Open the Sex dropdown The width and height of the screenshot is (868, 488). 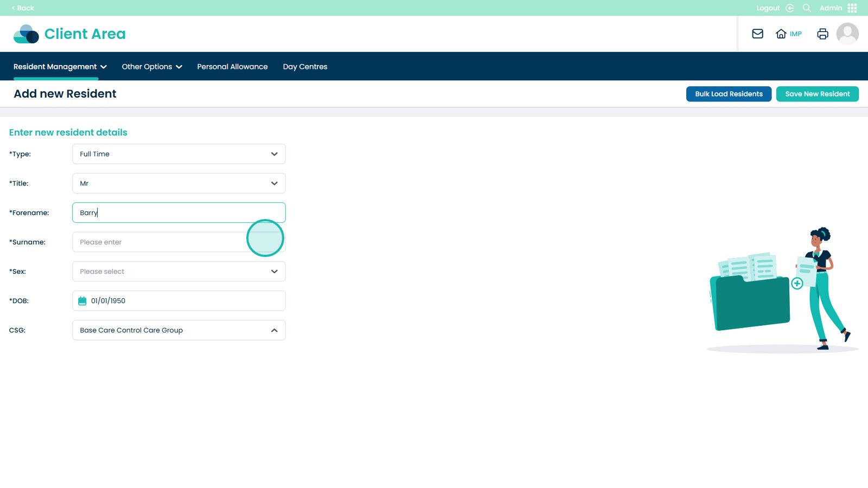[x=178, y=272]
